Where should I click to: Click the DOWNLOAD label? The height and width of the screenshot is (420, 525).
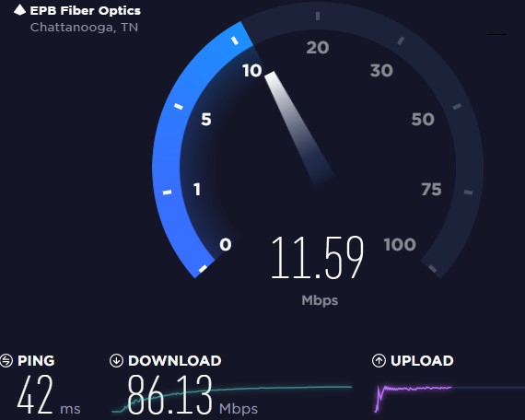click(x=174, y=361)
